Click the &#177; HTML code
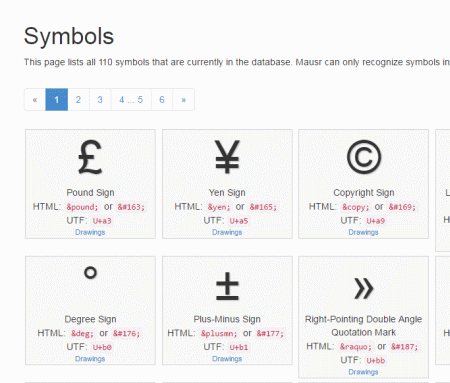Viewport: 450px width, 383px height. tap(270, 333)
